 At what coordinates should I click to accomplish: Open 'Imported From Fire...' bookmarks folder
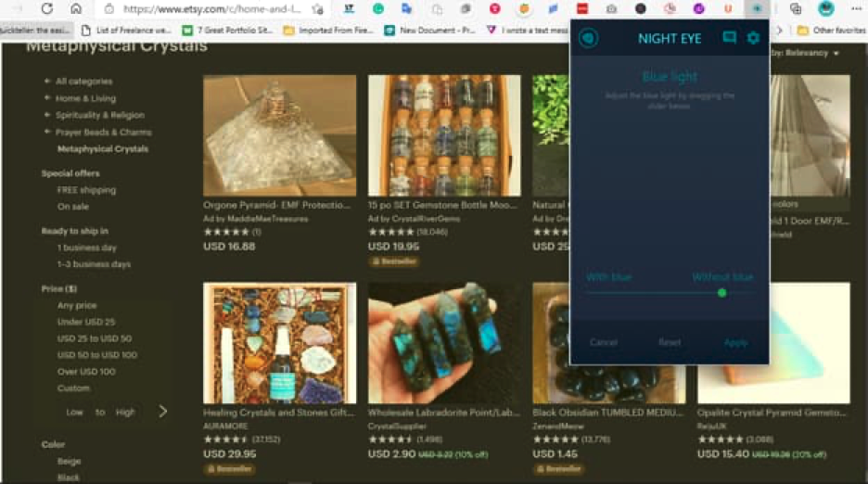coord(329,30)
